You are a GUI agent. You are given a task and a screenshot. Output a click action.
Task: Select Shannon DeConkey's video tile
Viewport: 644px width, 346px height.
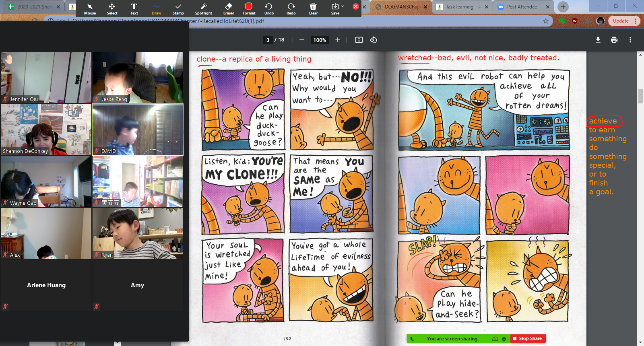46,130
